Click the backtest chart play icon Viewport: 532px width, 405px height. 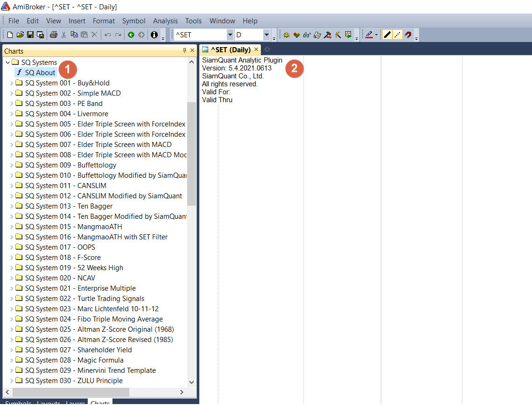348,35
